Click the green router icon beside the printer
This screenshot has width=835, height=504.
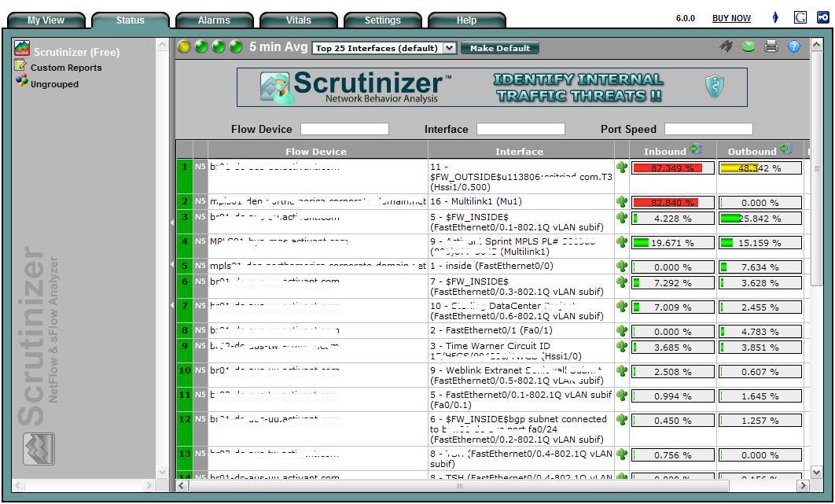pos(749,47)
